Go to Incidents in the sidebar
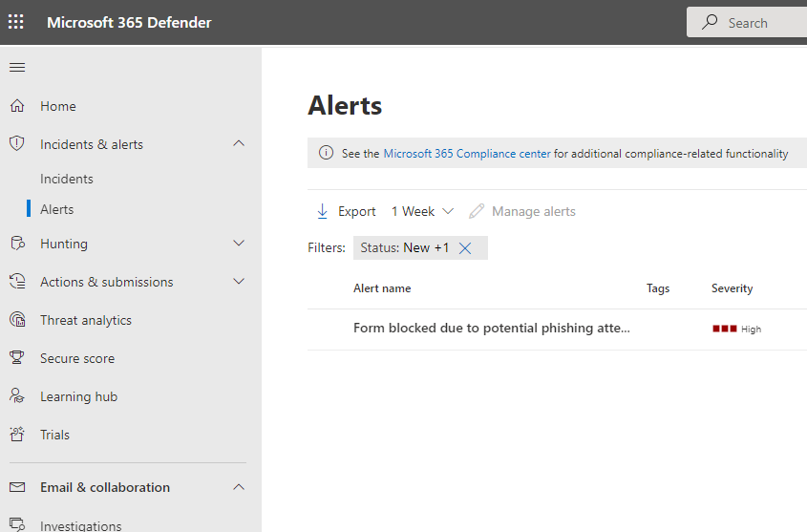This screenshot has height=532, width=807. 67,179
